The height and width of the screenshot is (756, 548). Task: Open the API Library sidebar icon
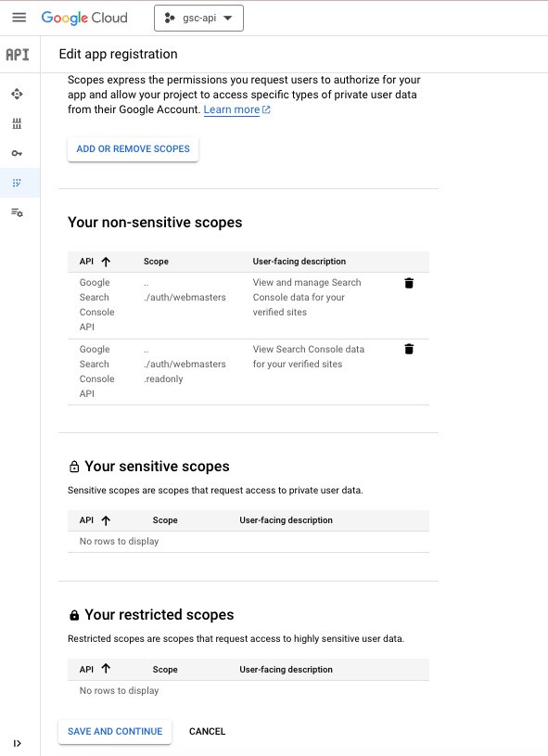17,122
